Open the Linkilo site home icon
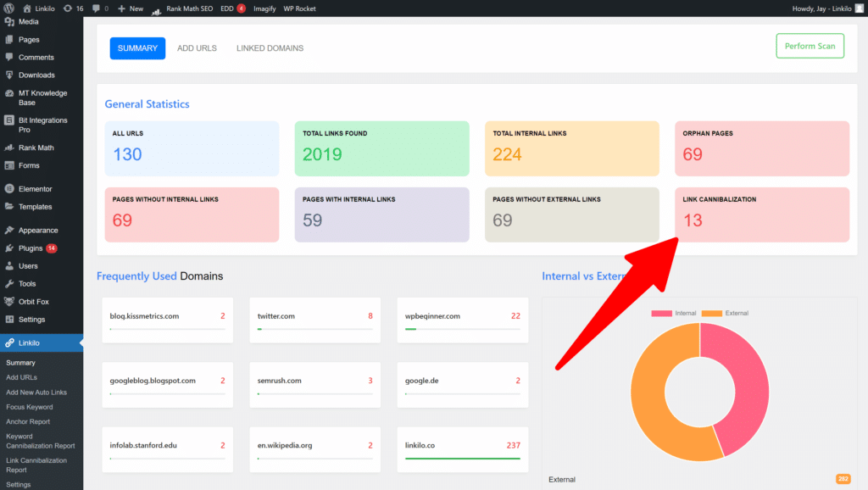 [26, 8]
